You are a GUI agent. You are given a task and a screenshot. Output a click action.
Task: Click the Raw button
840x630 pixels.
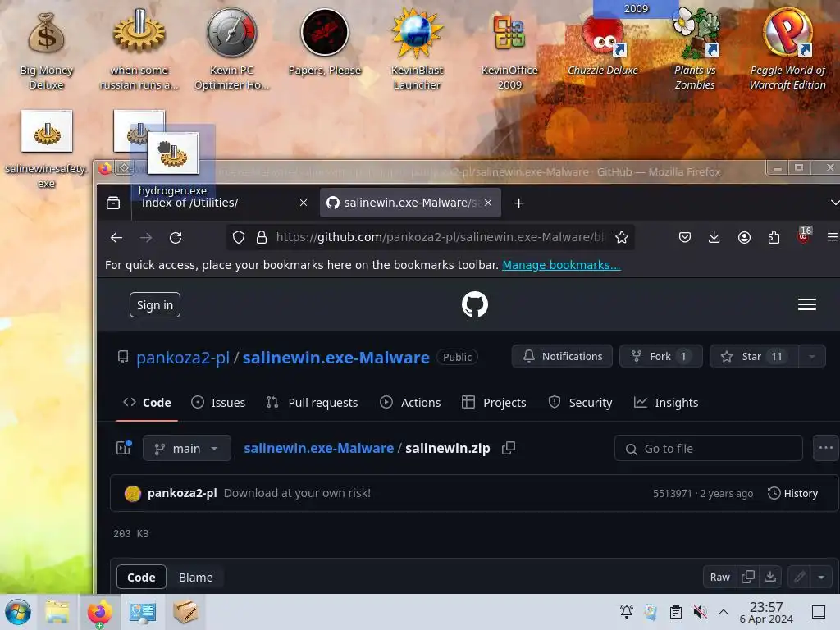[720, 577]
